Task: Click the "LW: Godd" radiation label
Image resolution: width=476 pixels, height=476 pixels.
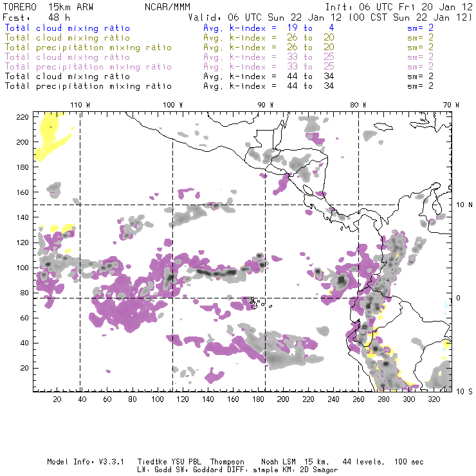Action: [x=155, y=470]
